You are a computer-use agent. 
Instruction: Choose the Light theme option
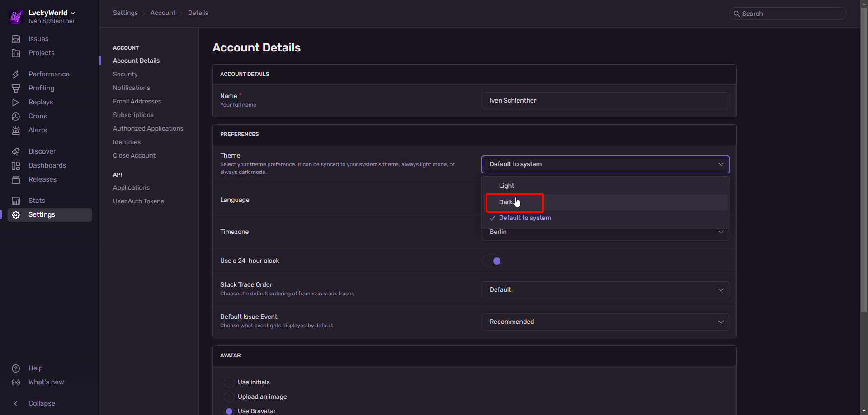coord(506,186)
